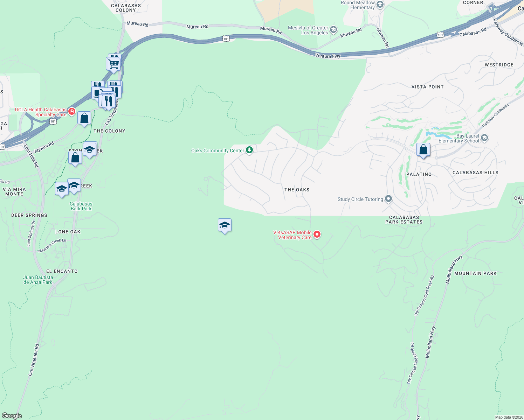Click the Round Meadow Elementary school icon

point(380,4)
